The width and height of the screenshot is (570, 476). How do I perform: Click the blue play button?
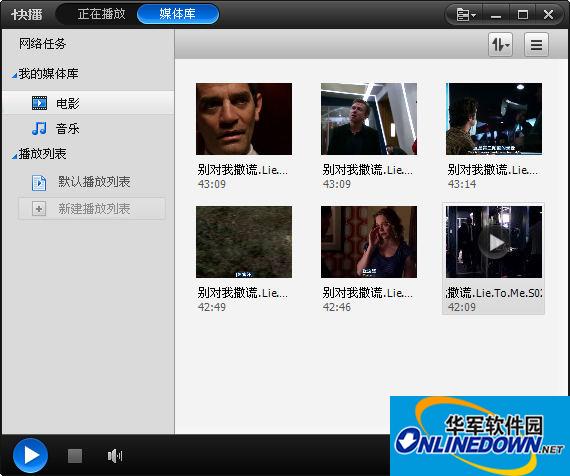31,455
